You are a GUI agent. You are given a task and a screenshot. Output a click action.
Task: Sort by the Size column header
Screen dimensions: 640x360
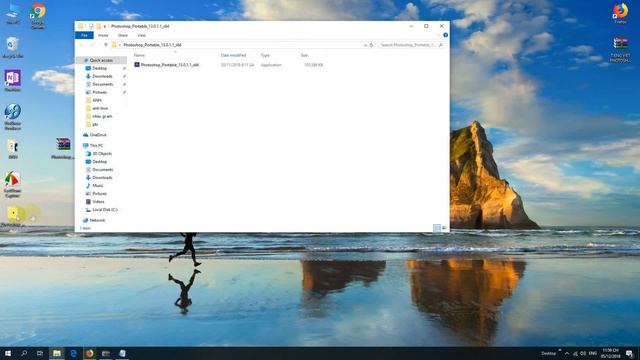pyautogui.click(x=304, y=55)
